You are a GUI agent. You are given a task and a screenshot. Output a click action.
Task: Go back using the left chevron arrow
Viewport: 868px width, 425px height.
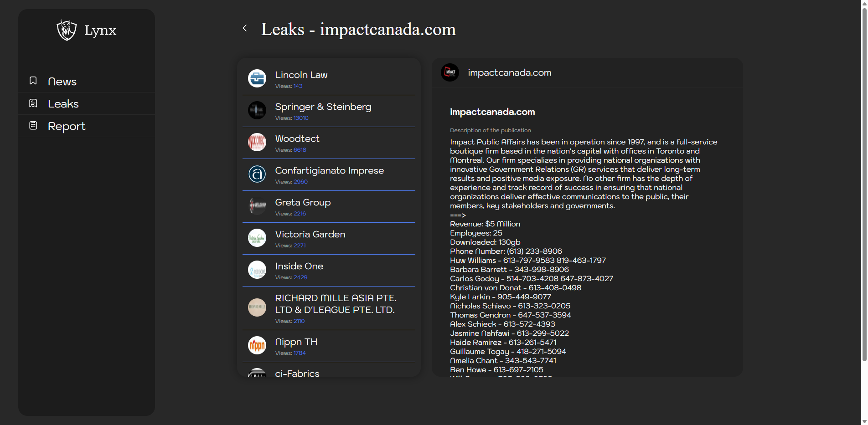tap(245, 28)
